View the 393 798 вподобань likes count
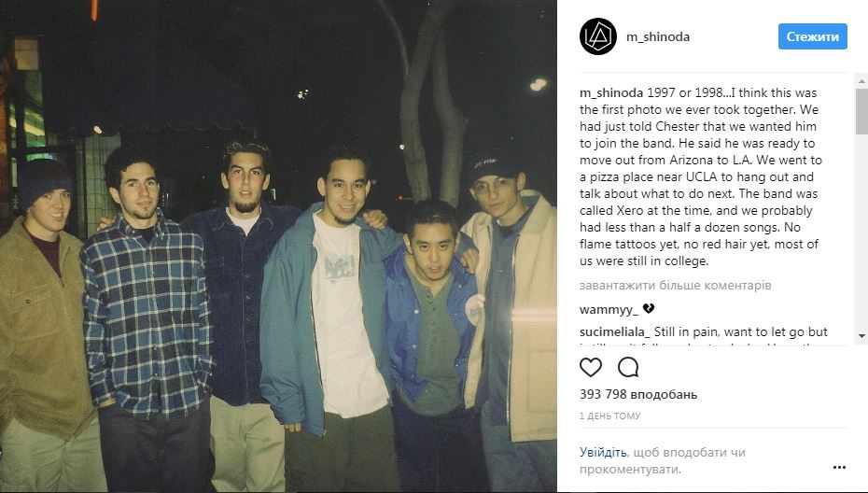 [x=638, y=394]
